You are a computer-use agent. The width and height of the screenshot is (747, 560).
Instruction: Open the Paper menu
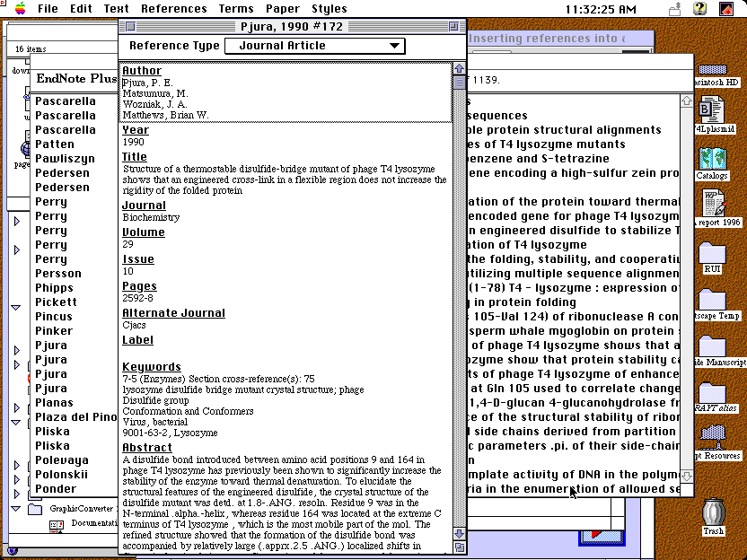coord(283,9)
